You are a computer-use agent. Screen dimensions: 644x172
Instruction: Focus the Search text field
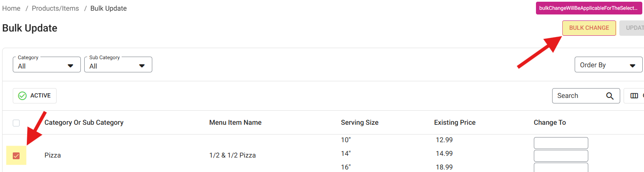(x=578, y=96)
